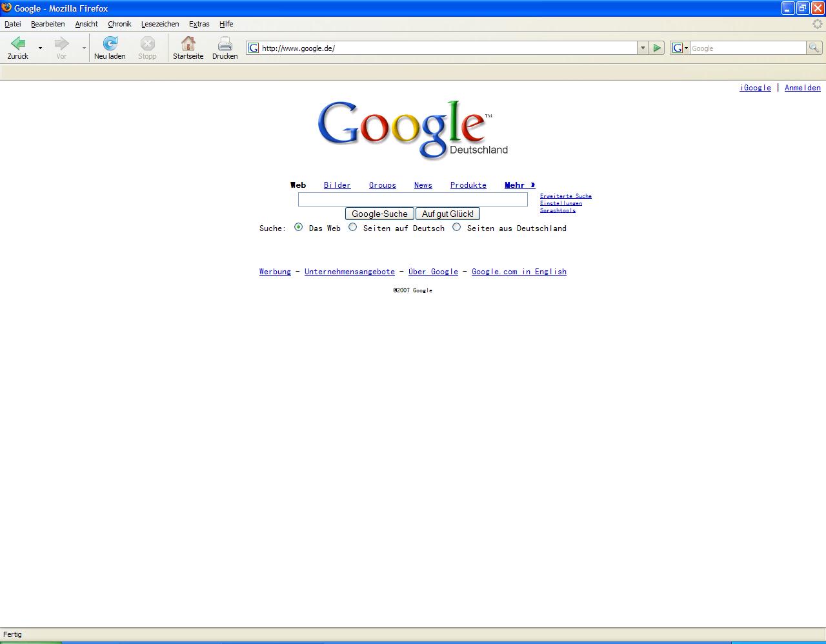Click the activity throbber icon in menu bar
This screenshot has height=644, width=826.
click(x=818, y=24)
